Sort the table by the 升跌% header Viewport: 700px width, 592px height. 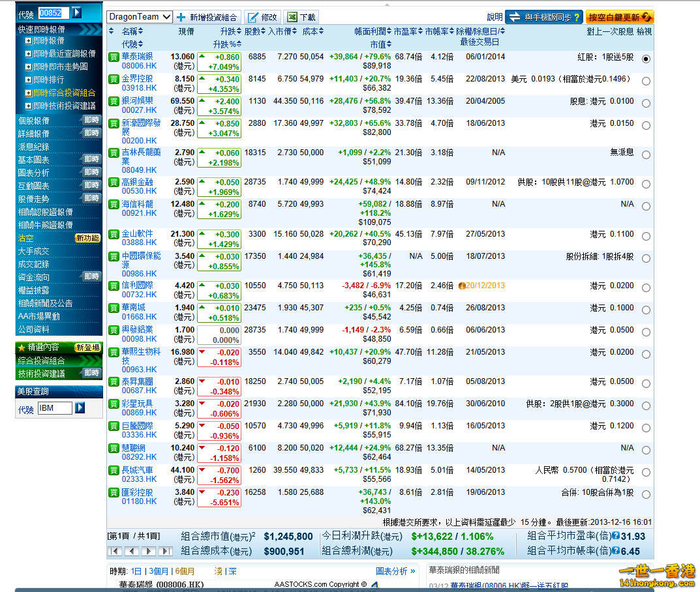click(x=227, y=44)
